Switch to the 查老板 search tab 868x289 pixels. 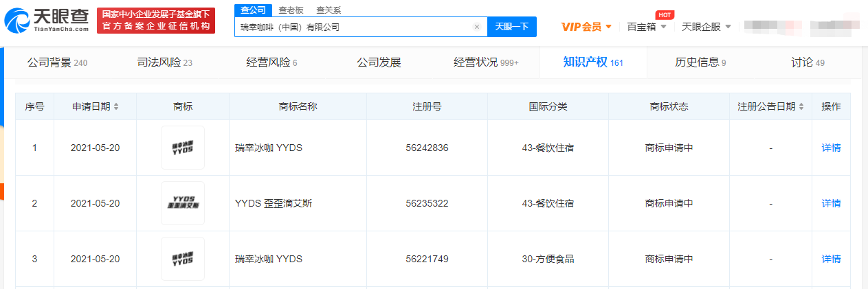(x=291, y=10)
